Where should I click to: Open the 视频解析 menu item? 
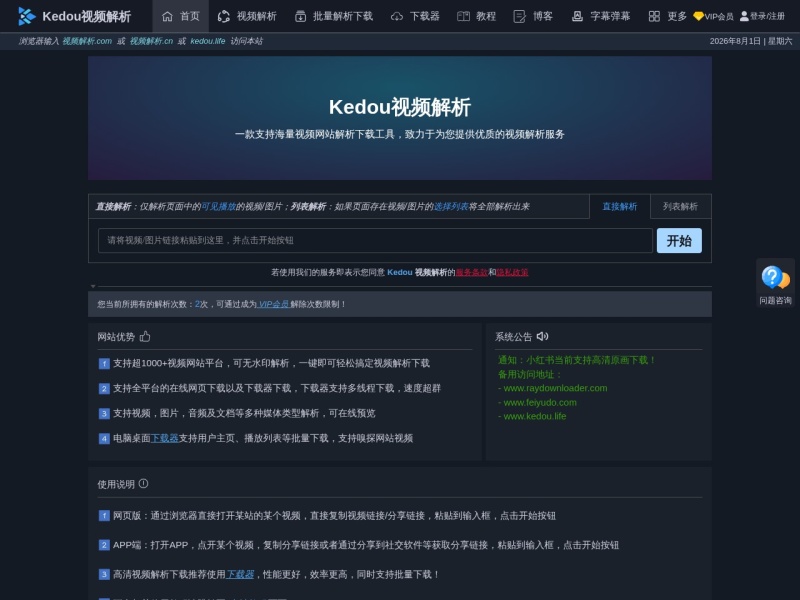point(247,16)
